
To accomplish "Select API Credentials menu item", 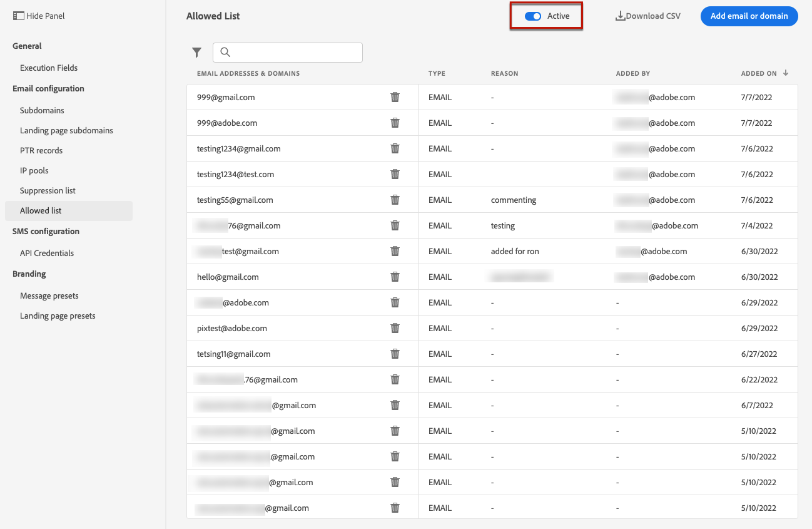I will (47, 253).
